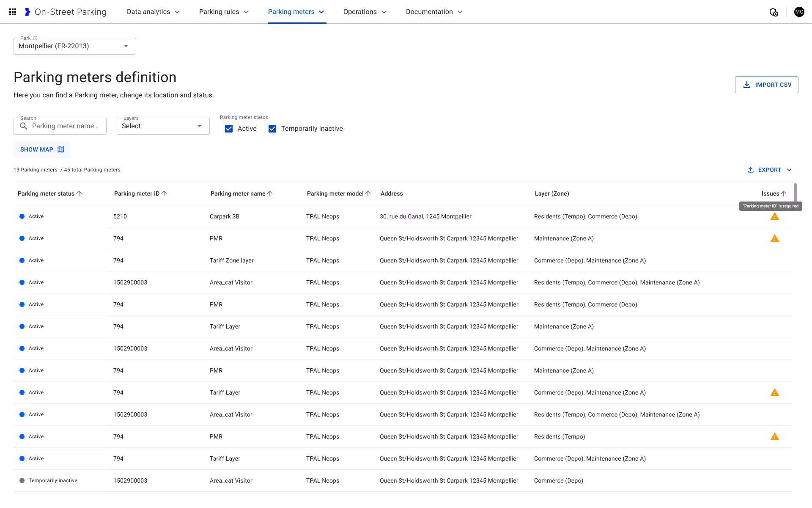Click the On-Street Parking logo icon

27,12
